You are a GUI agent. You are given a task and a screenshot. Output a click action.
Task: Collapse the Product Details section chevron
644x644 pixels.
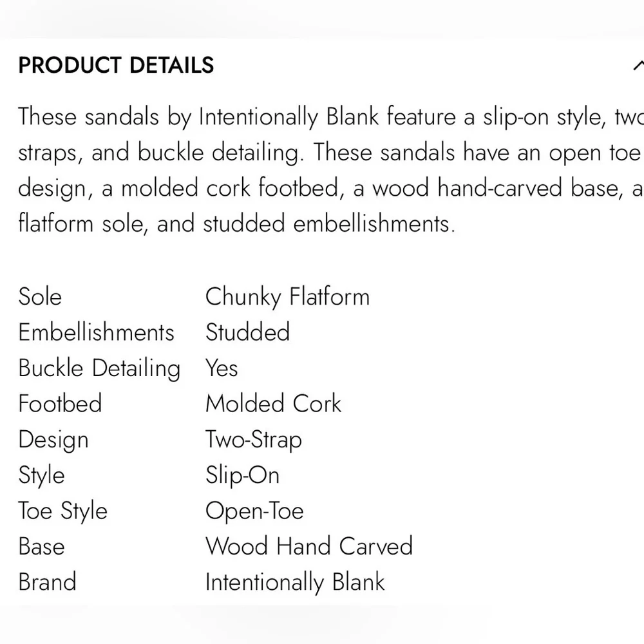[x=639, y=65]
